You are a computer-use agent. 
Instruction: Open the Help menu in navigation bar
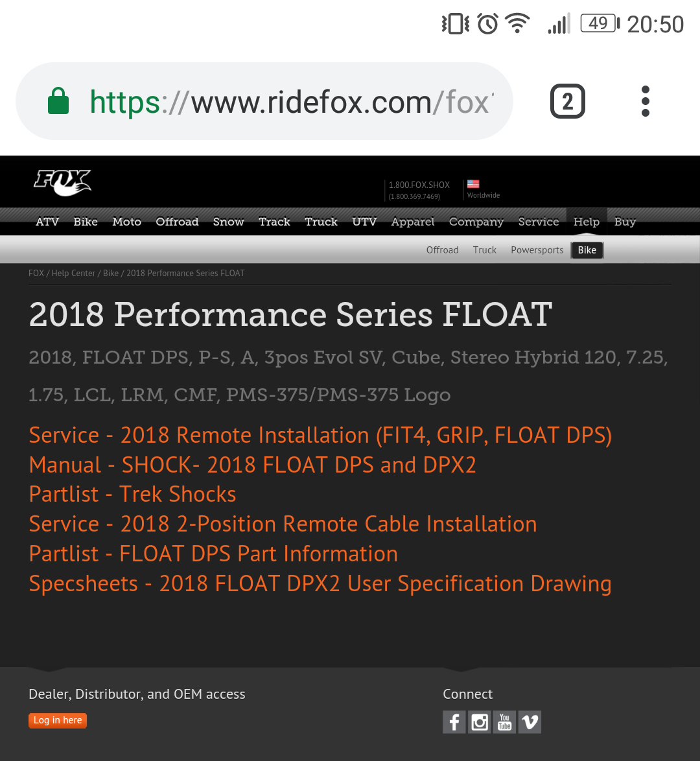587,221
